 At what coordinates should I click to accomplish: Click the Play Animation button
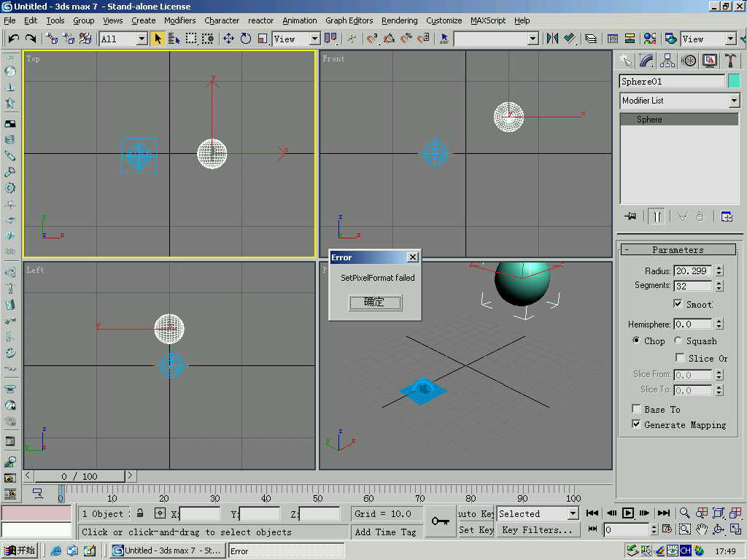click(628, 513)
